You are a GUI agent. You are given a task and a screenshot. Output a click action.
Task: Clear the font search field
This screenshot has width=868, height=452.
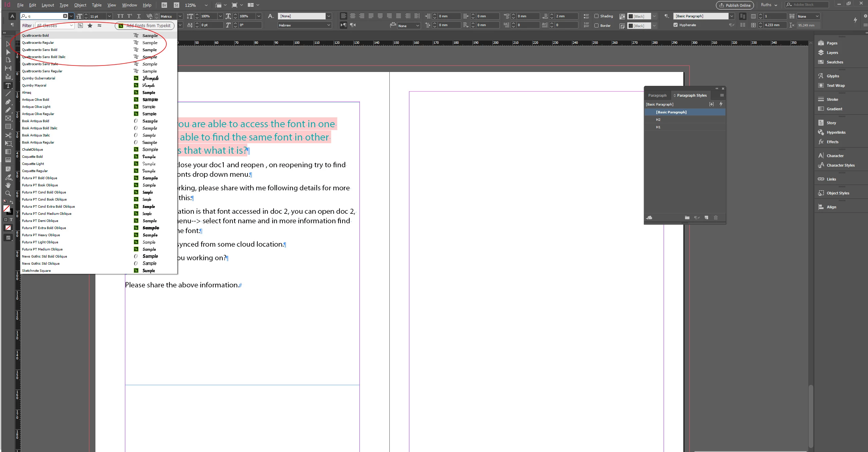click(65, 16)
